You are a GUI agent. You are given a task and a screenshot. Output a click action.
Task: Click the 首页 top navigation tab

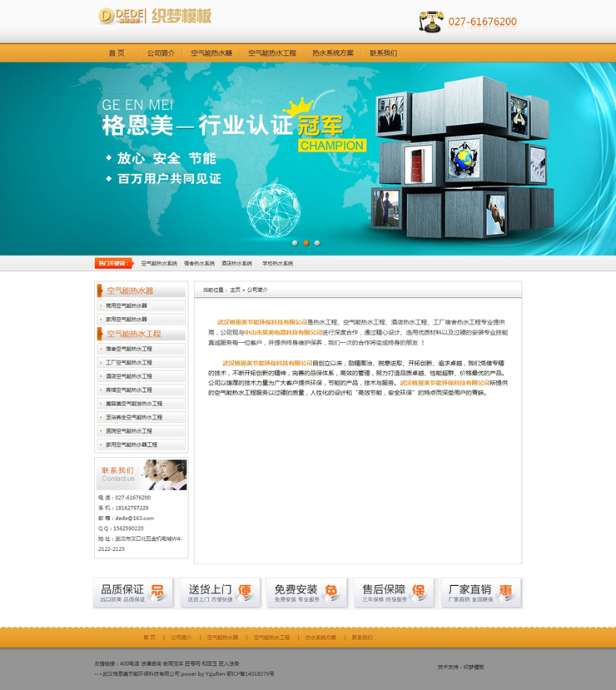click(117, 52)
